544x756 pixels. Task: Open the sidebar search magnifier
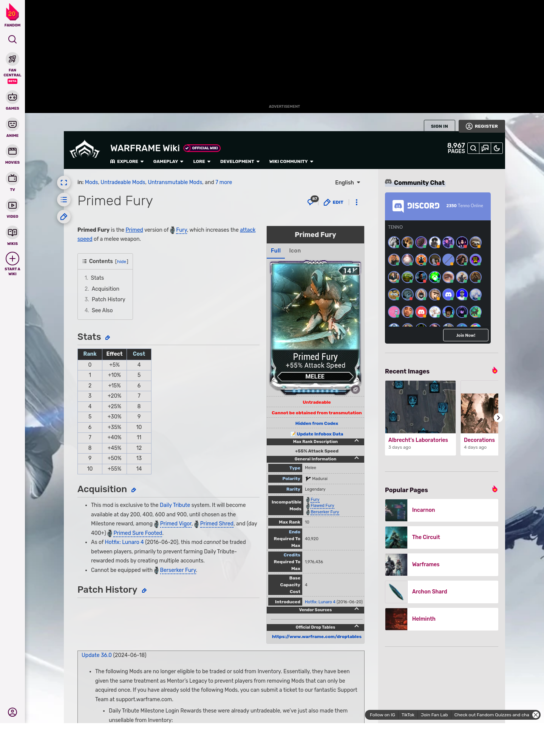click(x=12, y=39)
